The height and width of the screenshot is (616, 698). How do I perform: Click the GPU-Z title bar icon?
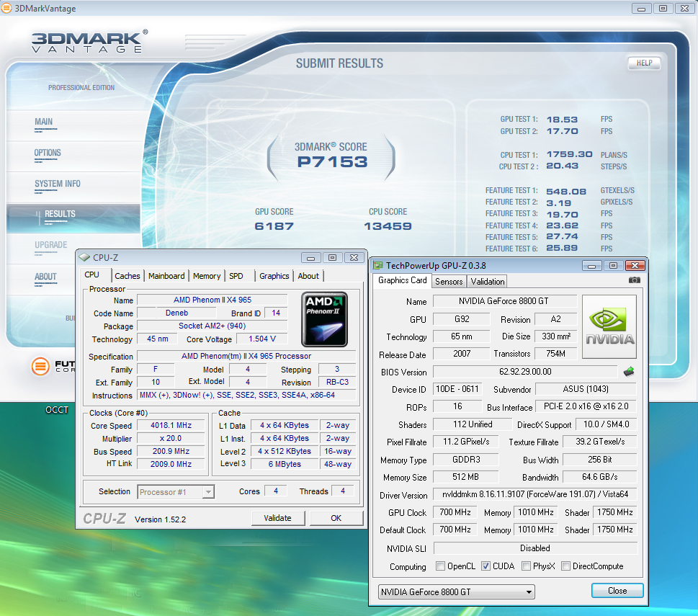pyautogui.click(x=378, y=266)
